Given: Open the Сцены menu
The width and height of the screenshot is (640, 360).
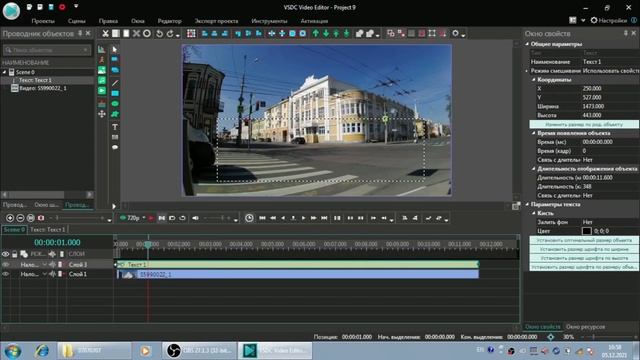Looking at the screenshot, I should pos(77,21).
